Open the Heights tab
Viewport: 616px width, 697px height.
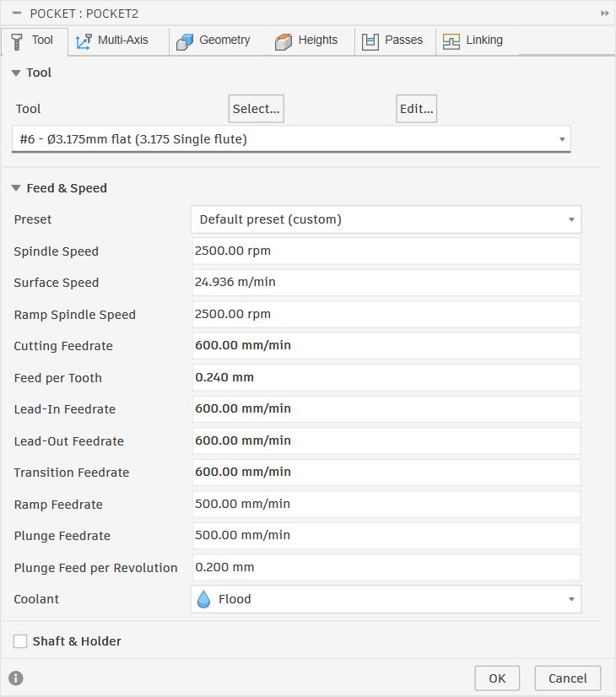click(311, 41)
